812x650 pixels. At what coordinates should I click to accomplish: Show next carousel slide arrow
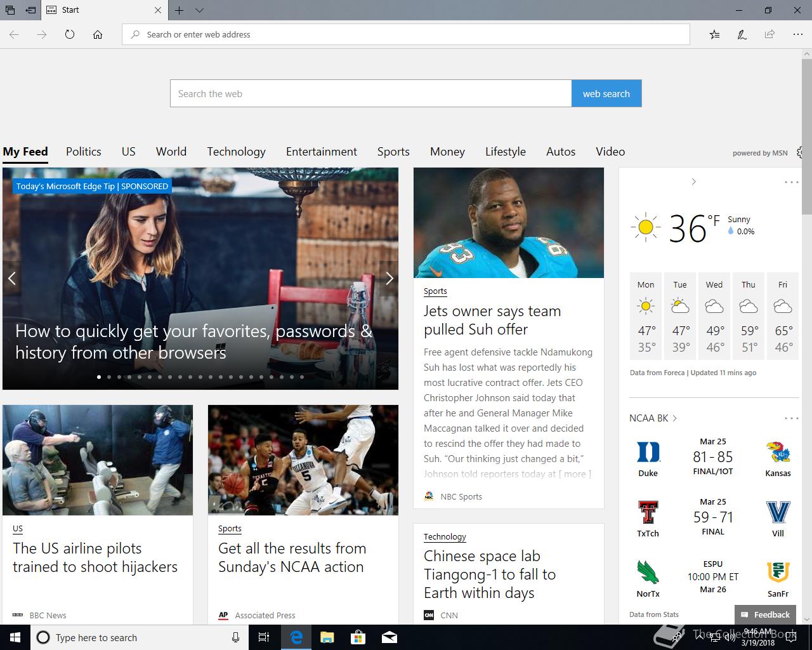(390, 278)
